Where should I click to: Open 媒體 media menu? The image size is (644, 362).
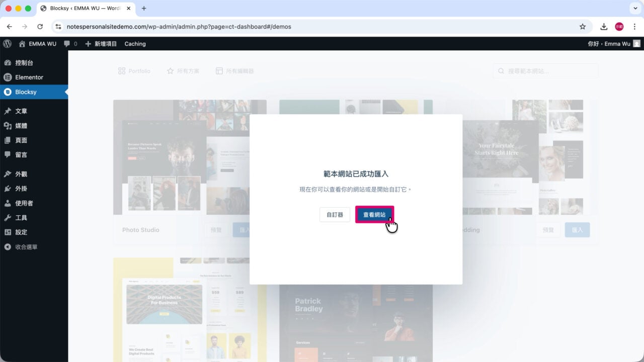click(34, 126)
